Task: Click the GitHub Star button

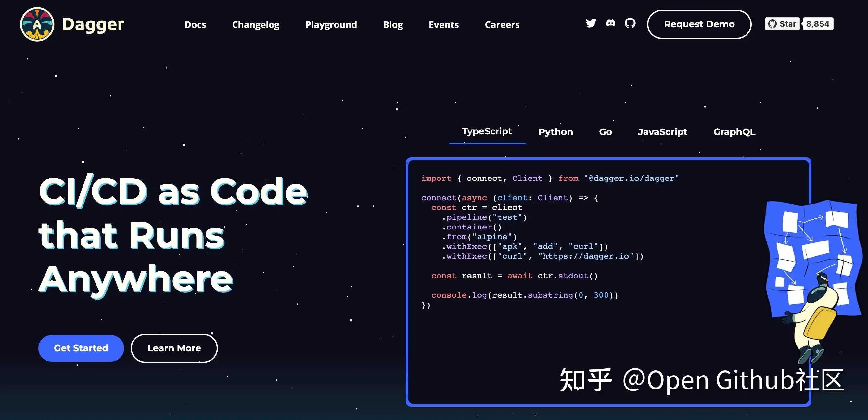Action: pos(782,24)
